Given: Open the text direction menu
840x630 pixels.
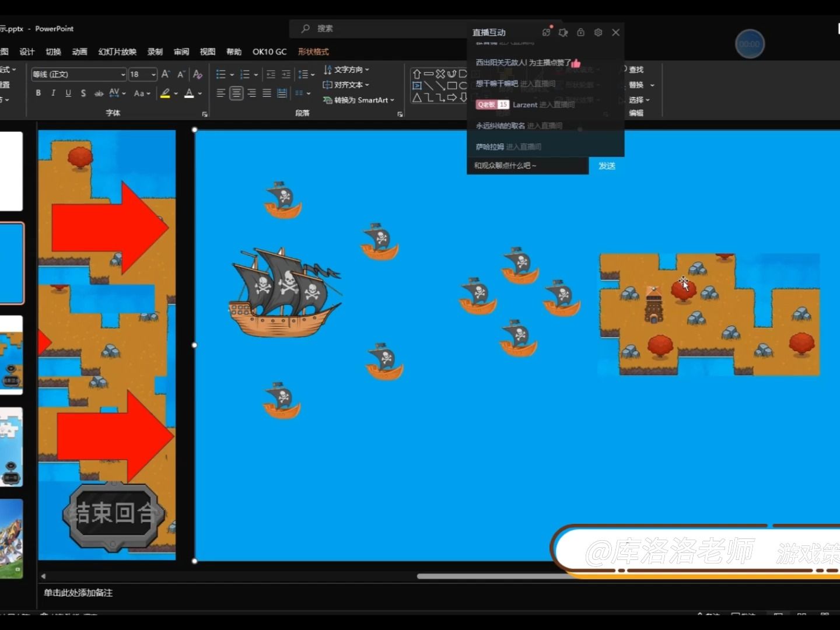Looking at the screenshot, I should 346,69.
